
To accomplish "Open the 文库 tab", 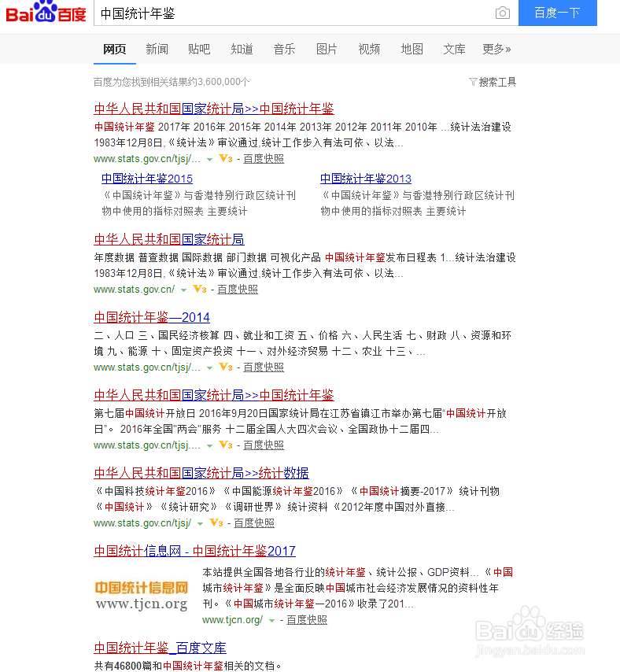I will [x=454, y=49].
